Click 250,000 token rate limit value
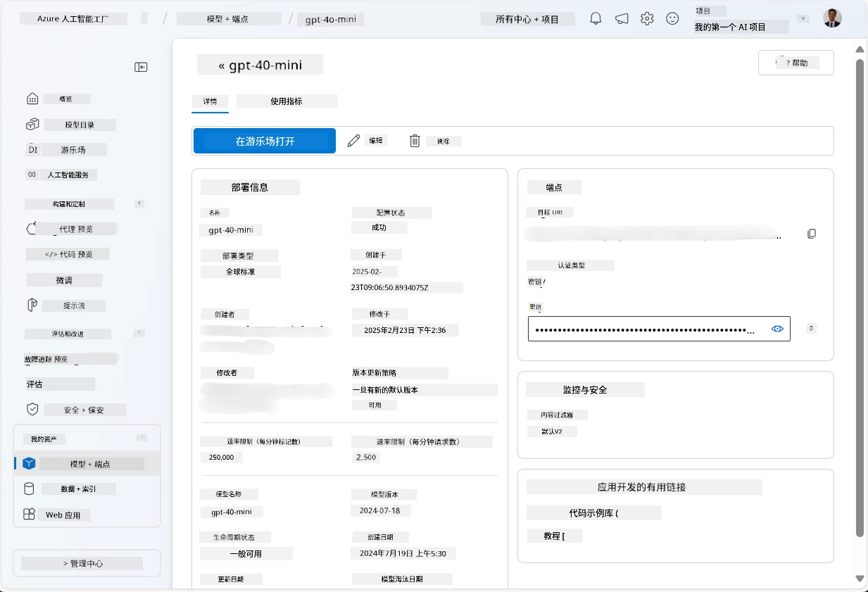This screenshot has width=868, height=592. [222, 458]
